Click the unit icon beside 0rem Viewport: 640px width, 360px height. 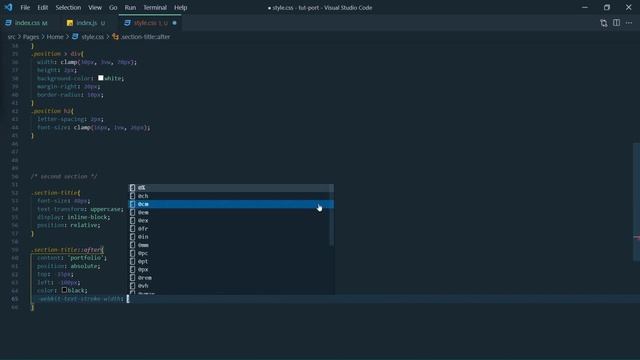pyautogui.click(x=132, y=278)
